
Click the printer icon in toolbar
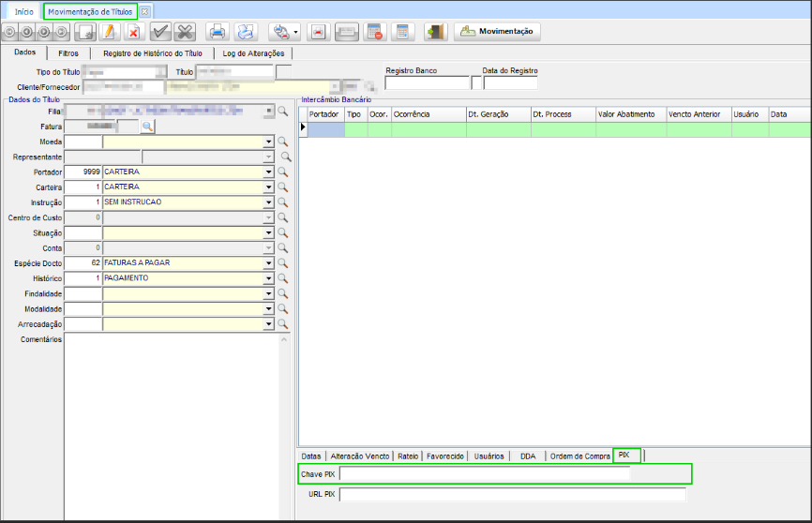click(216, 32)
